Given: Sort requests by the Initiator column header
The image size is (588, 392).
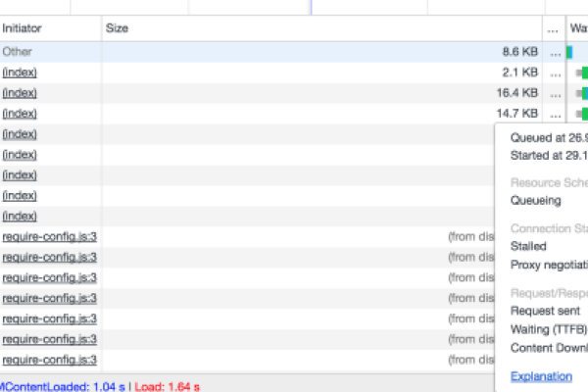Looking at the screenshot, I should coord(22,29).
